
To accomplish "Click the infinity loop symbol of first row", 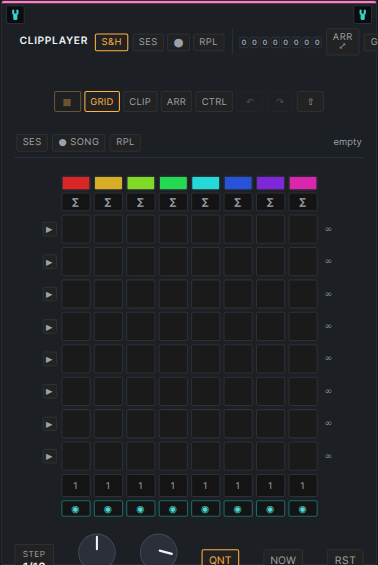I will 328,229.
